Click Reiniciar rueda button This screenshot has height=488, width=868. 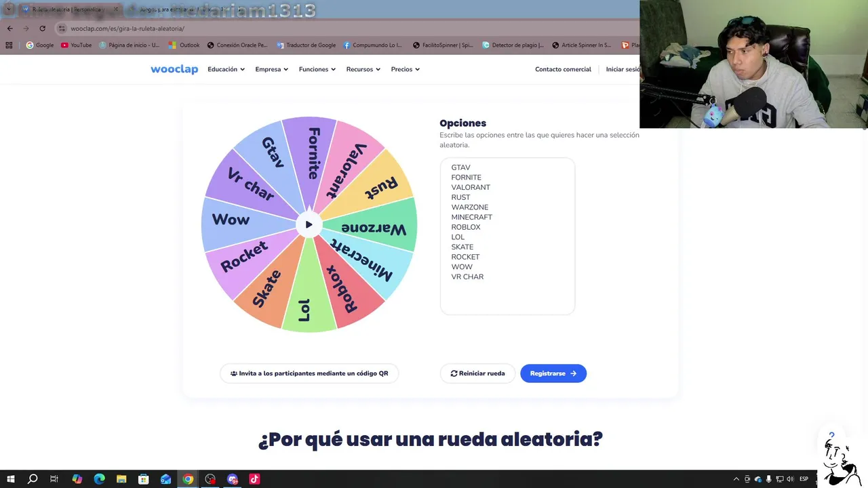[477, 373]
